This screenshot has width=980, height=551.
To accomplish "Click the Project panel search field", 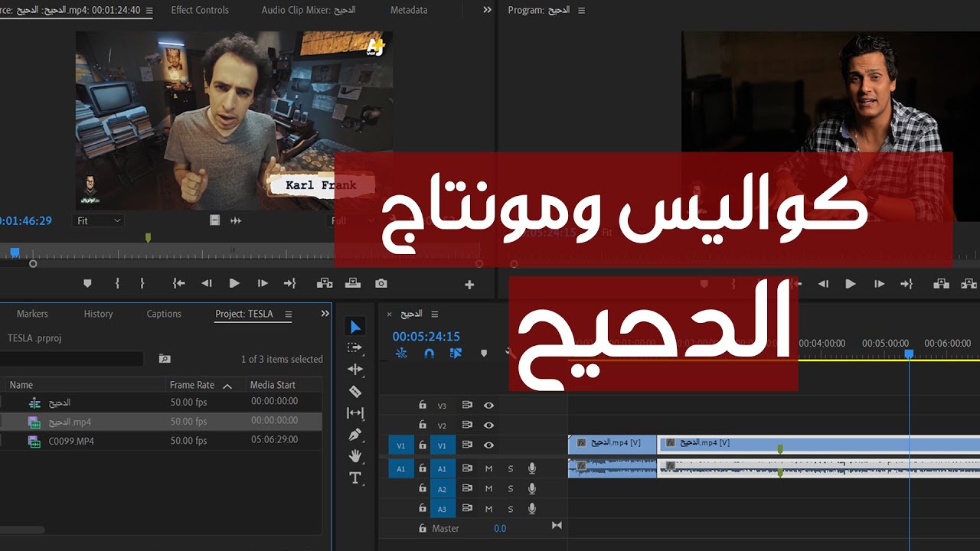I will coord(72,358).
